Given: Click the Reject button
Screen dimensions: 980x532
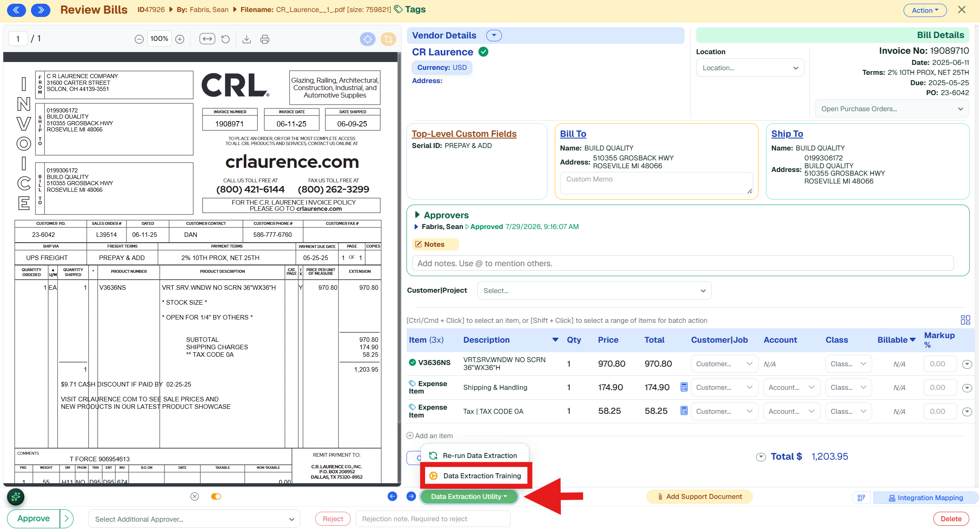Looking at the screenshot, I should (x=333, y=519).
